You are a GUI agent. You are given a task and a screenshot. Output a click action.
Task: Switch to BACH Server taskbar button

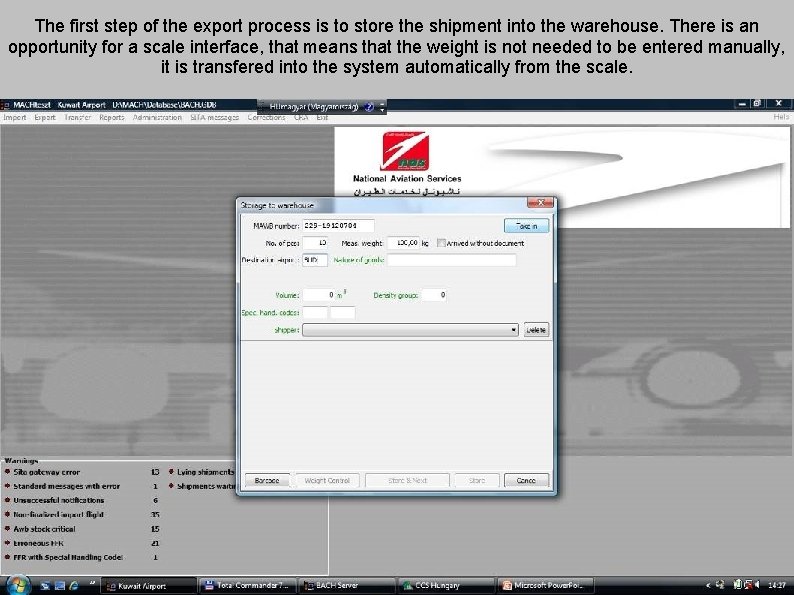(x=346, y=585)
